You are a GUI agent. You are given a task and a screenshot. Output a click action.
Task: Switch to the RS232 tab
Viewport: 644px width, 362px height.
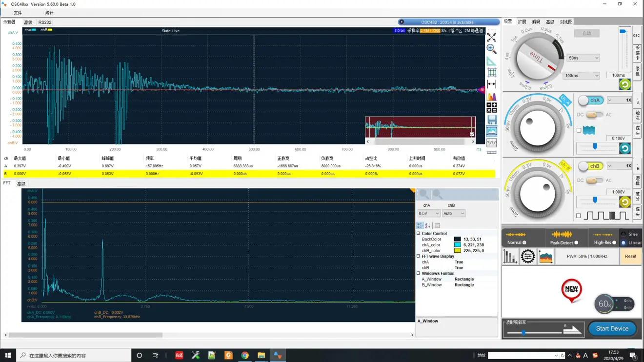coord(44,22)
